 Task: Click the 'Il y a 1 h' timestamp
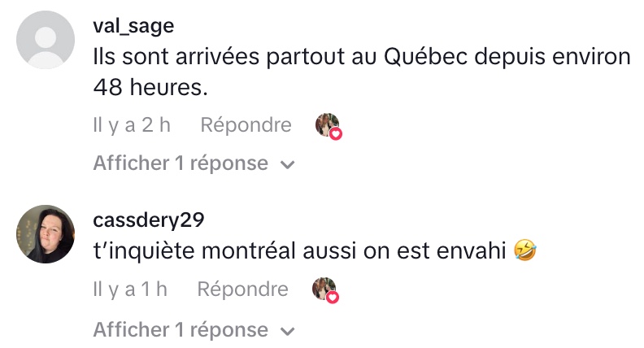click(x=130, y=289)
